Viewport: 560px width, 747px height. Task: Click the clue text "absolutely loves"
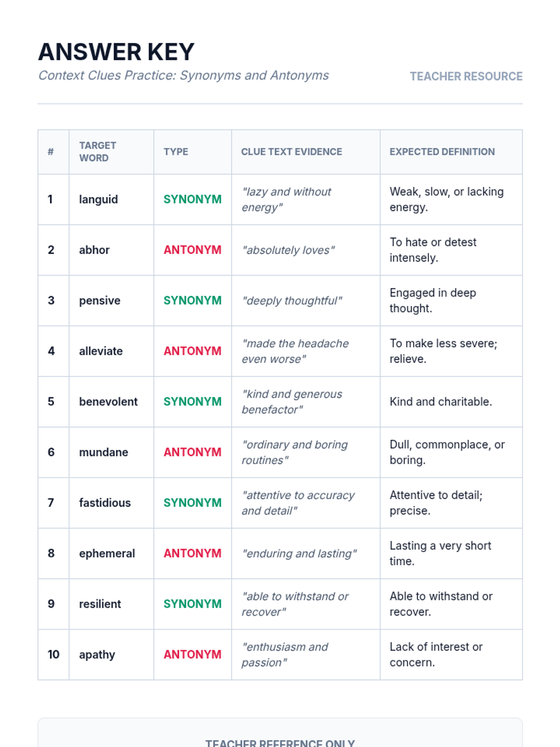pyautogui.click(x=288, y=250)
